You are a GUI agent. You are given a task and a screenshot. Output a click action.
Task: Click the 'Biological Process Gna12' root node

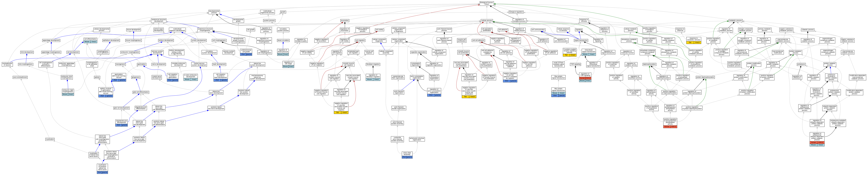click(487, 3)
